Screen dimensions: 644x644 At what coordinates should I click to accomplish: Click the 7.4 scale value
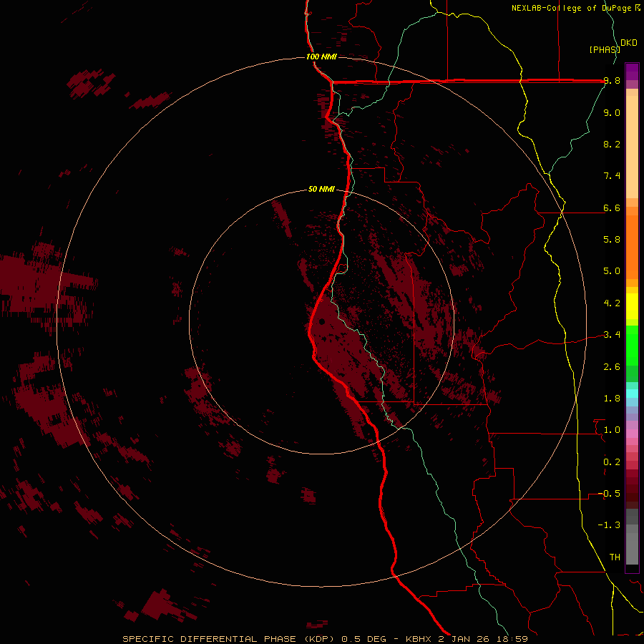[x=612, y=176]
